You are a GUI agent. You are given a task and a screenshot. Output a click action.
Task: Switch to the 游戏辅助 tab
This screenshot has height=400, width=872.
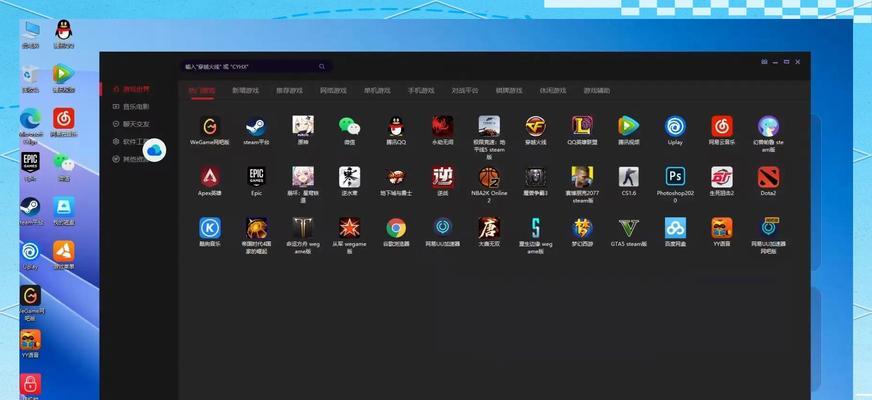597,90
